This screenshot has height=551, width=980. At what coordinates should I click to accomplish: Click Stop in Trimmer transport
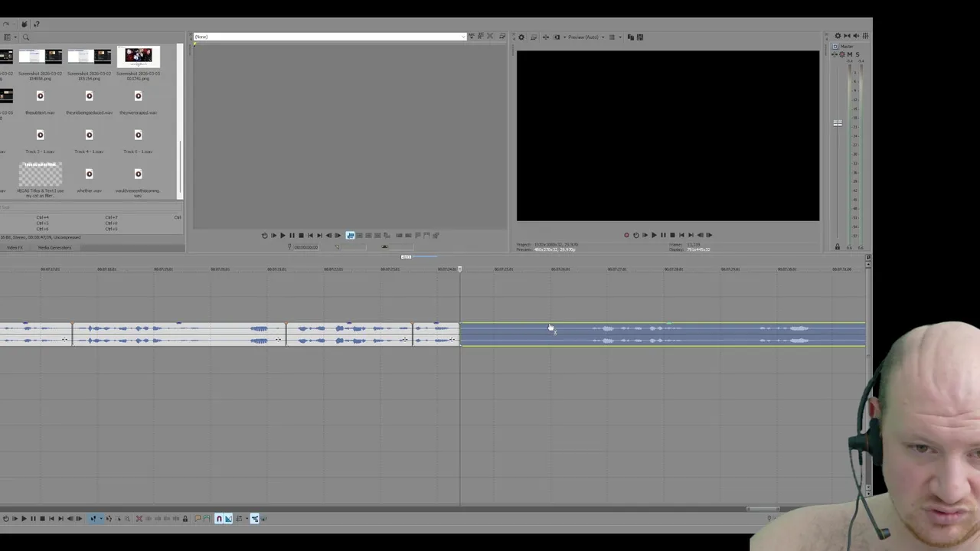point(301,235)
